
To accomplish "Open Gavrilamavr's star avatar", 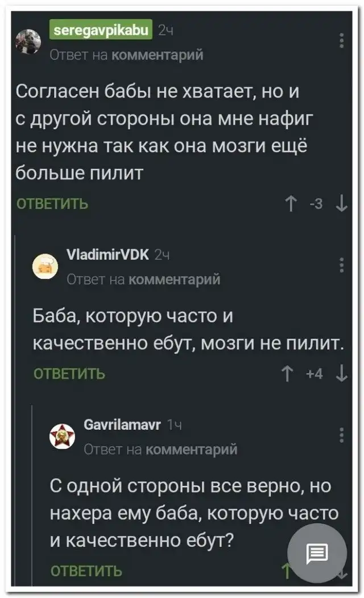I will tap(61, 436).
